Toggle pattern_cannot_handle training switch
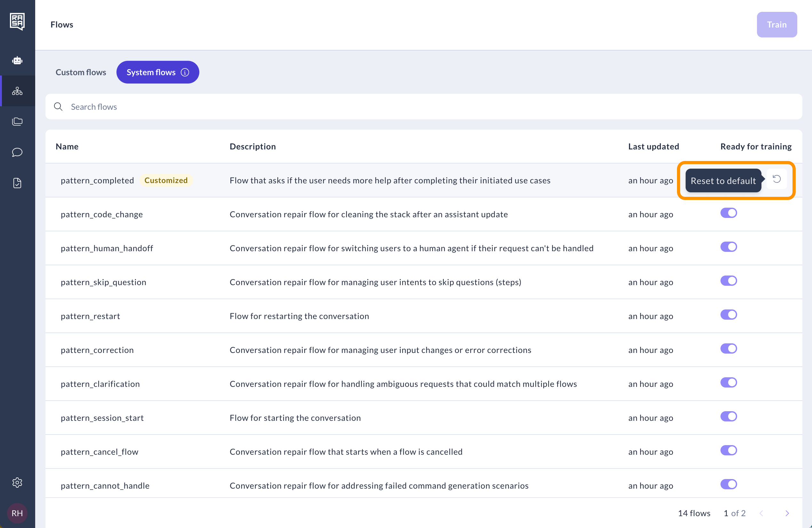 pyautogui.click(x=729, y=484)
